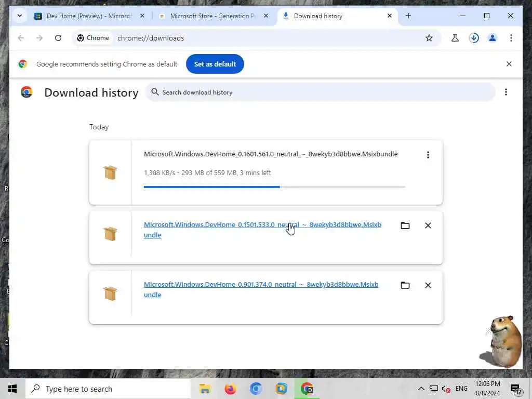Dismiss the default browser recommendation bar
The height and width of the screenshot is (399, 532).
click(509, 64)
